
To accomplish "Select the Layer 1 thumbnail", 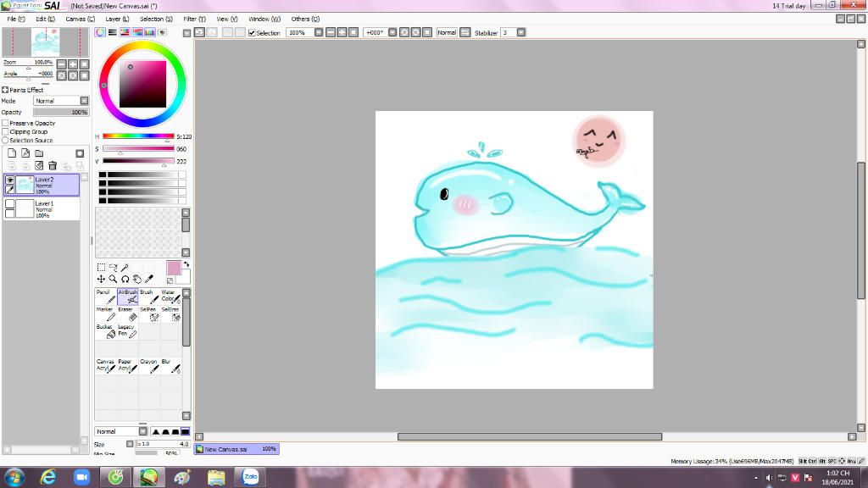I will 25,208.
